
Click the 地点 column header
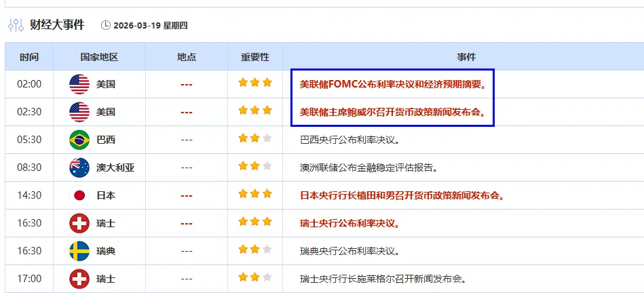187,56
